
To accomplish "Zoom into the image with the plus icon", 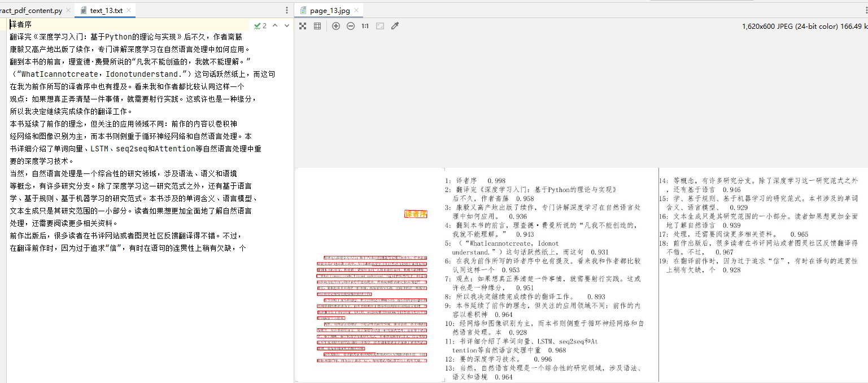I will 335,25.
